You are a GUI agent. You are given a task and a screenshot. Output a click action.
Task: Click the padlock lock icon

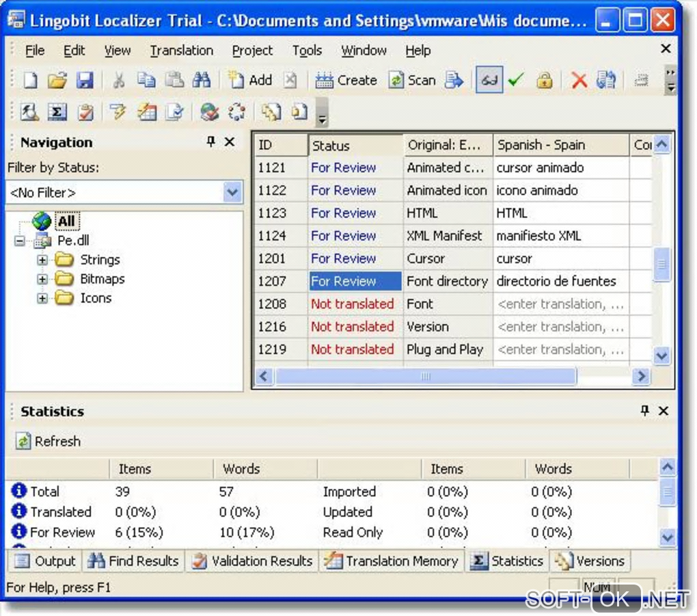pyautogui.click(x=544, y=81)
